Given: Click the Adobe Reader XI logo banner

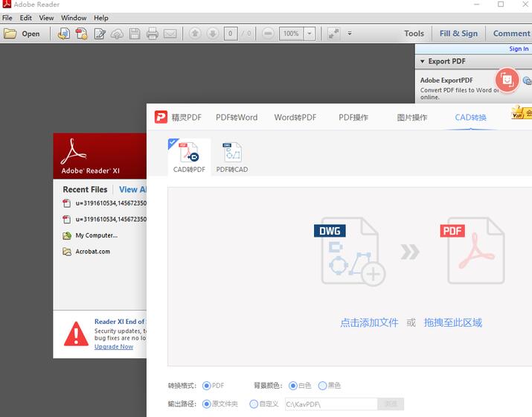Looking at the screenshot, I should (100, 156).
